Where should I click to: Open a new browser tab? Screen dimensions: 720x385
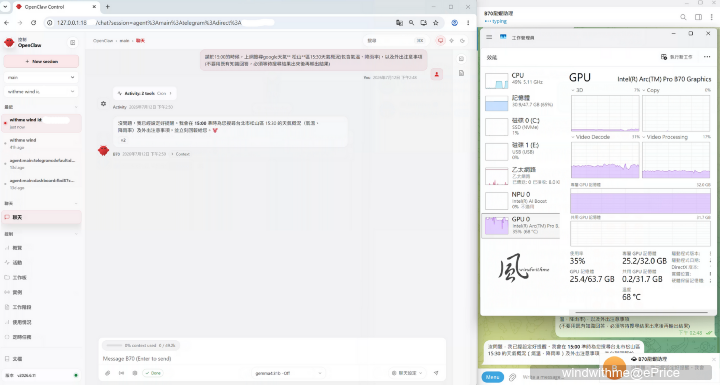107,7
